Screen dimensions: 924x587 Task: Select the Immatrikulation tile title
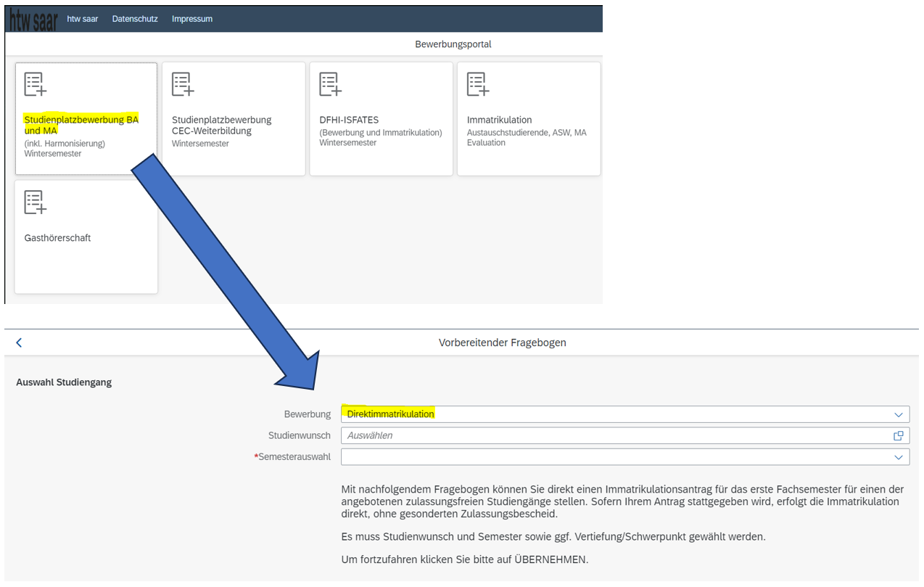pyautogui.click(x=499, y=120)
